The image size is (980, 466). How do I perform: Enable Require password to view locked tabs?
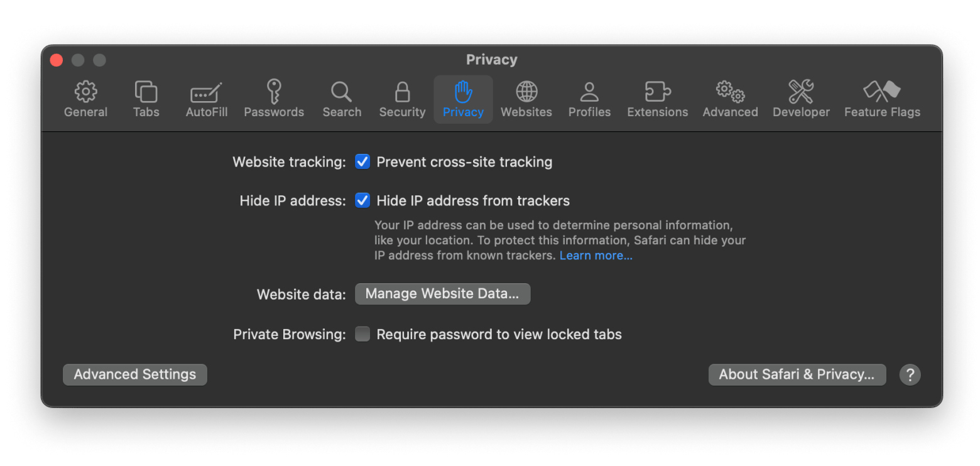point(362,334)
